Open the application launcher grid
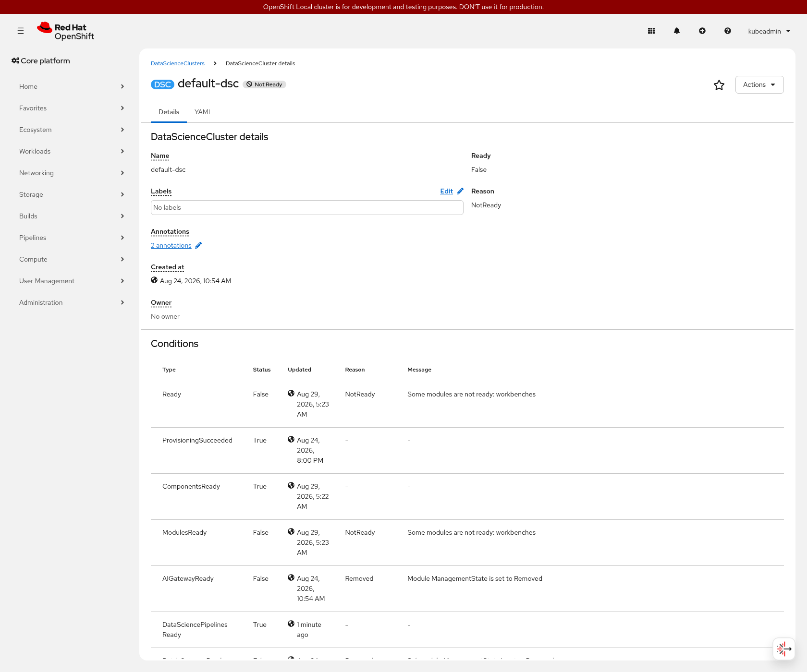This screenshot has height=672, width=807. click(x=651, y=31)
